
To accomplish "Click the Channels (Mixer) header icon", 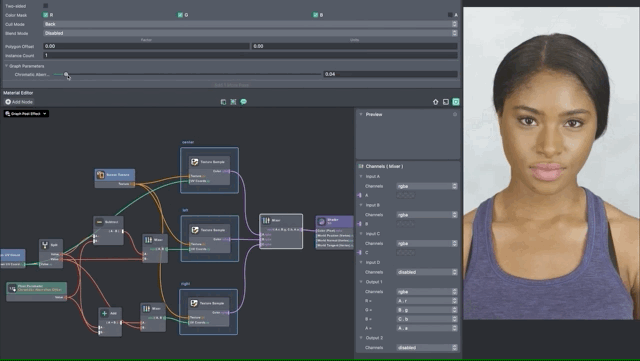I will (361, 166).
